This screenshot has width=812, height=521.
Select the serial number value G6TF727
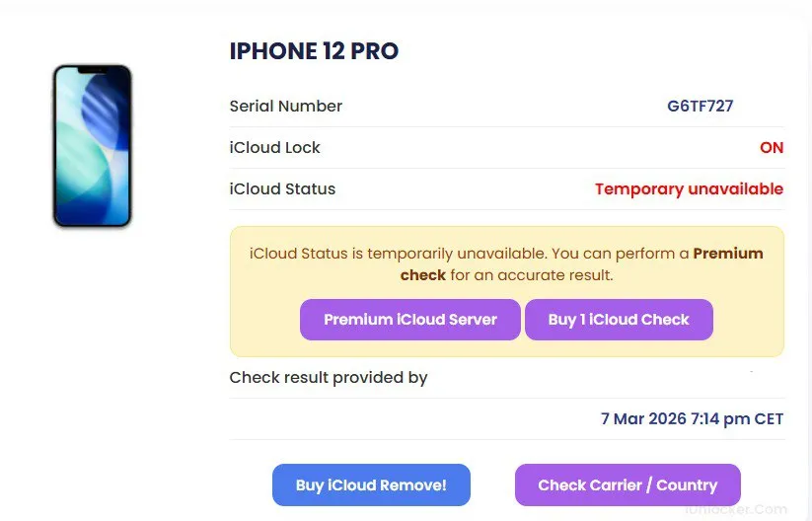[x=700, y=107]
